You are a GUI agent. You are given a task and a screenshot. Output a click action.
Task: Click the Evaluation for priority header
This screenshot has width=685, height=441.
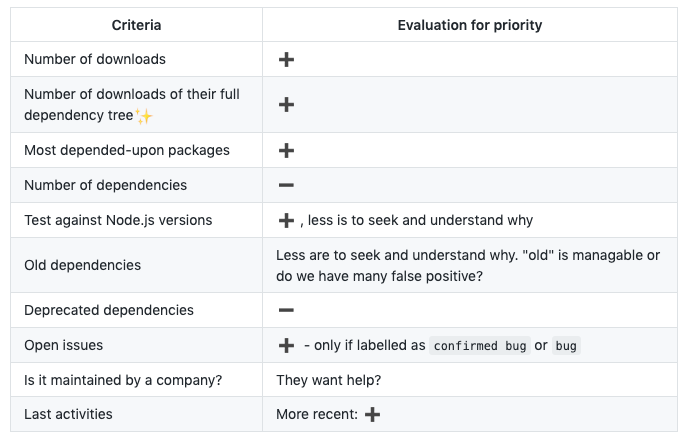(470, 25)
